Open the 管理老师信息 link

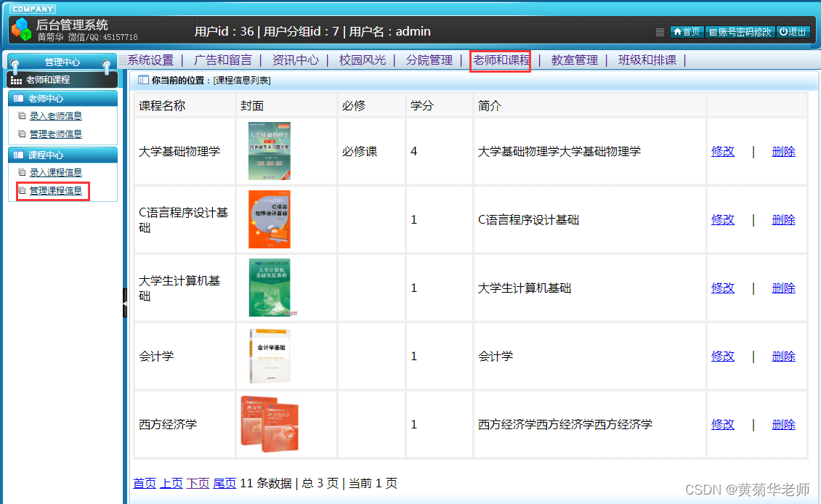click(55, 134)
